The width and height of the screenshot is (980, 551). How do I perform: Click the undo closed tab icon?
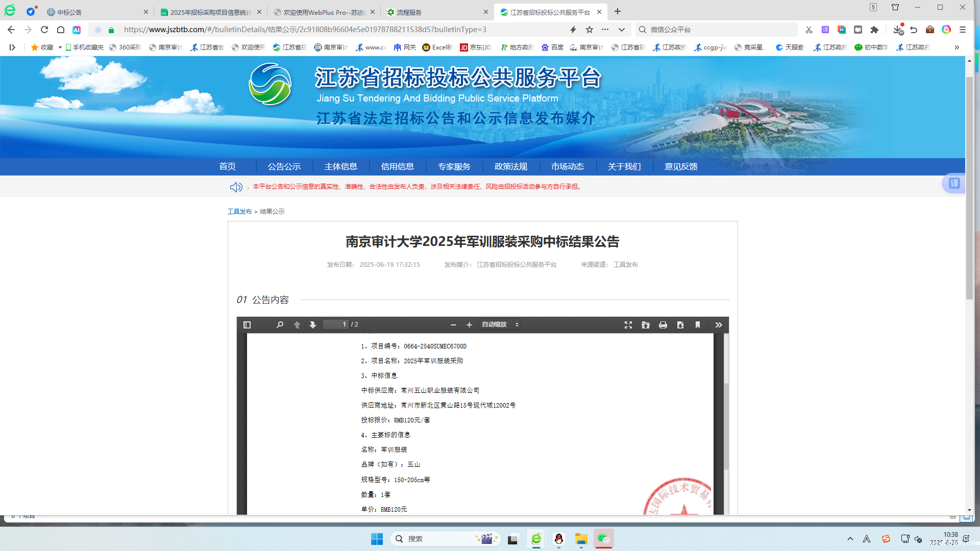pos(914,30)
